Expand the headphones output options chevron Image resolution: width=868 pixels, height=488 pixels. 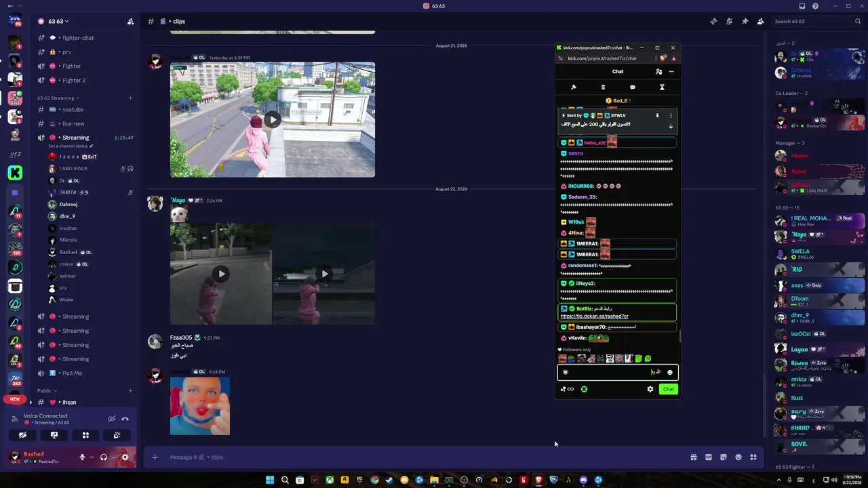113,457
